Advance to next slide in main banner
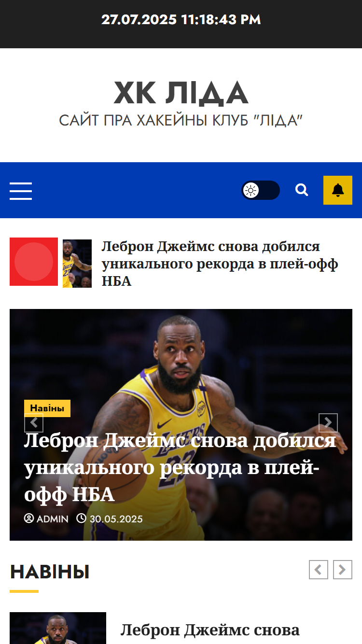This screenshot has width=362, height=644. [328, 423]
